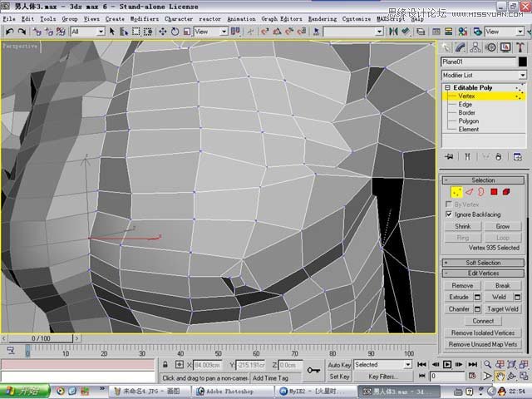Viewport: 532px width, 399px height.
Task: Toggle Show End Result icon in stack
Action: (467, 156)
